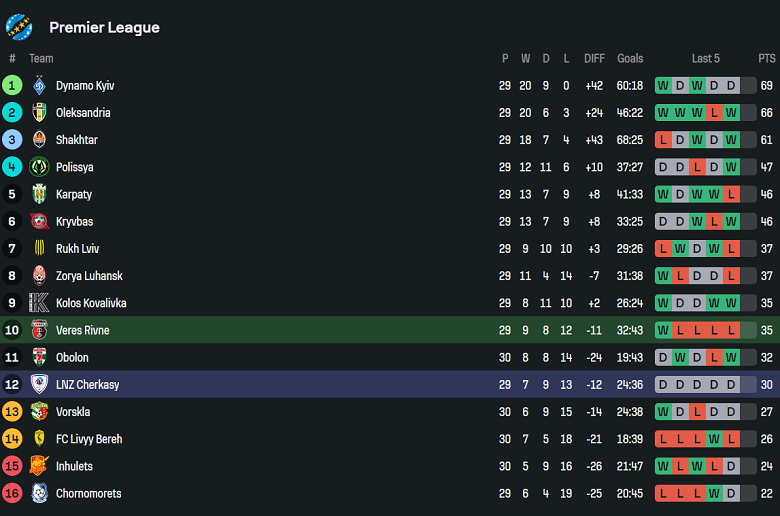Click Karpaty club crest icon
780x516 pixels.
coord(39,194)
